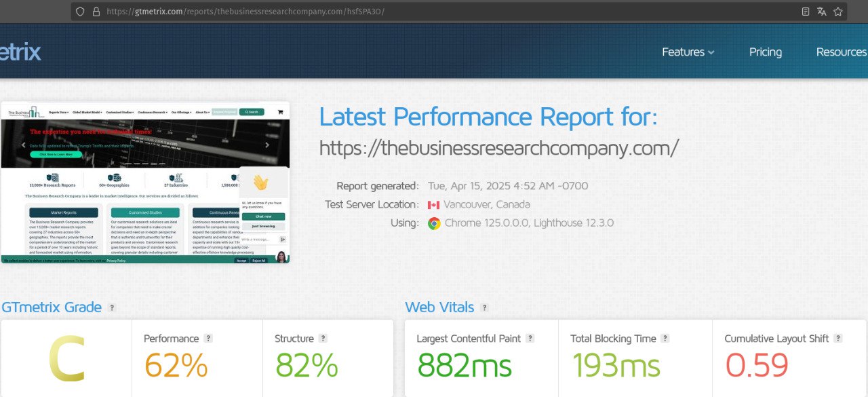Click help icon next to GTmetrix Grade
The image size is (868, 397).
112,307
